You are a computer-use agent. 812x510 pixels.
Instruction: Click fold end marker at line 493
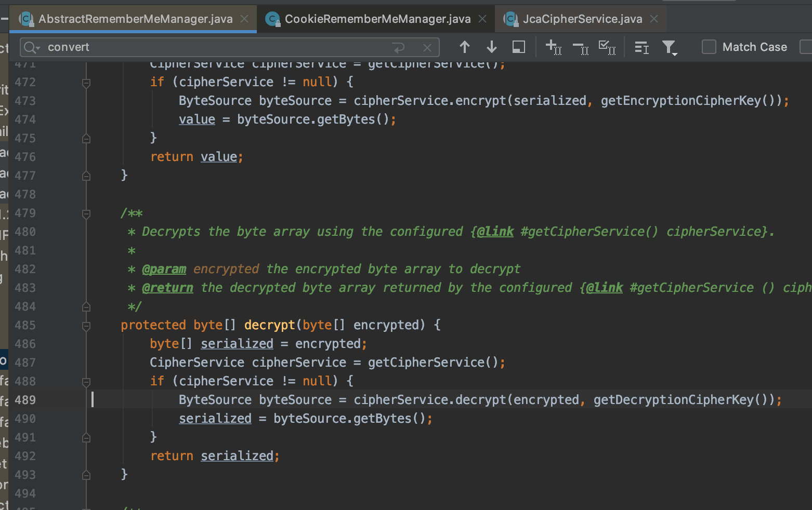(86, 475)
